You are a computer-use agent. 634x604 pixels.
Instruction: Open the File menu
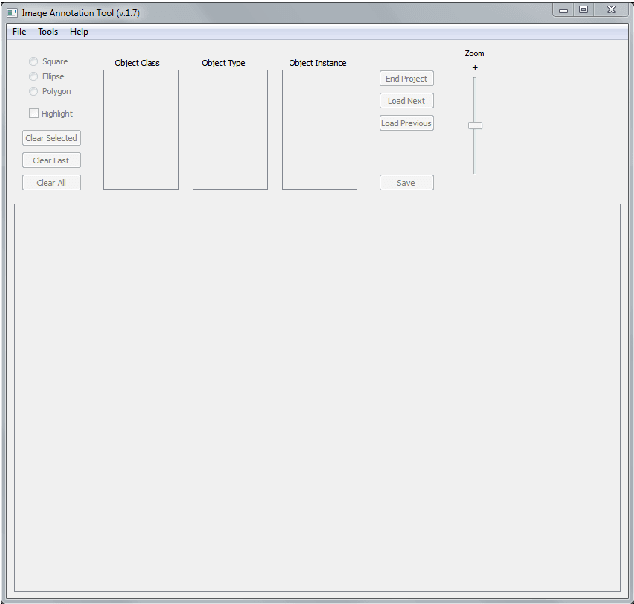click(x=19, y=32)
